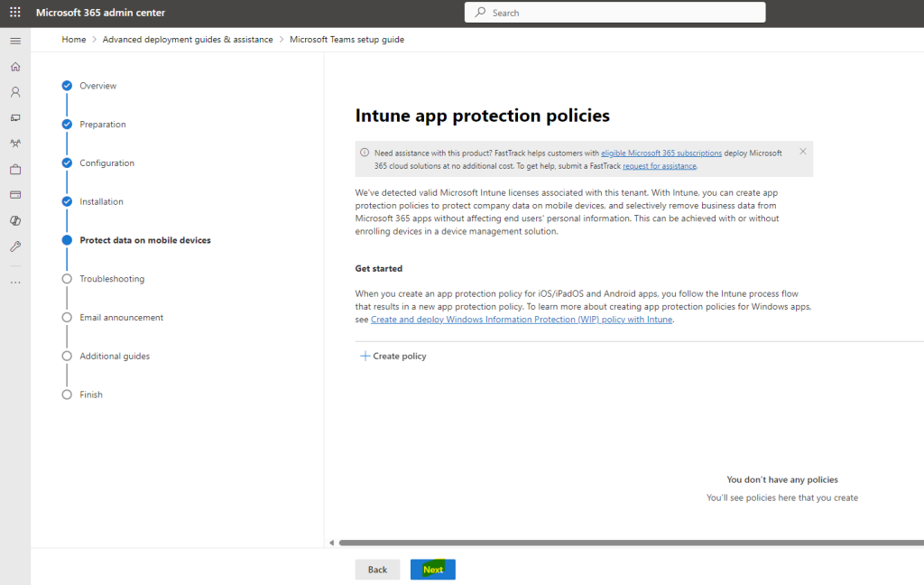Jump to the Finish step
This screenshot has height=585, width=924.
point(91,395)
